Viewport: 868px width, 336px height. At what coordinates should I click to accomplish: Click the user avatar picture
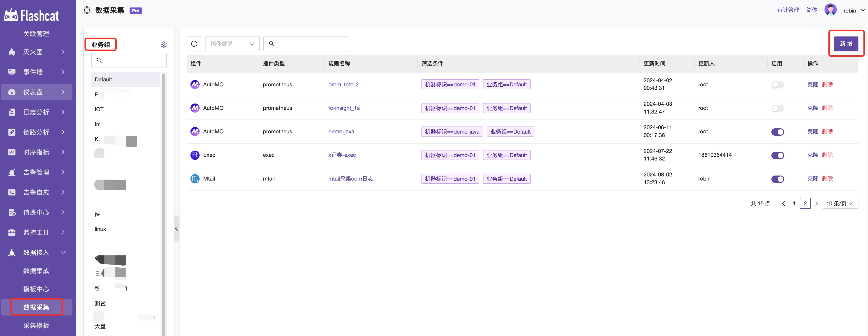(830, 10)
